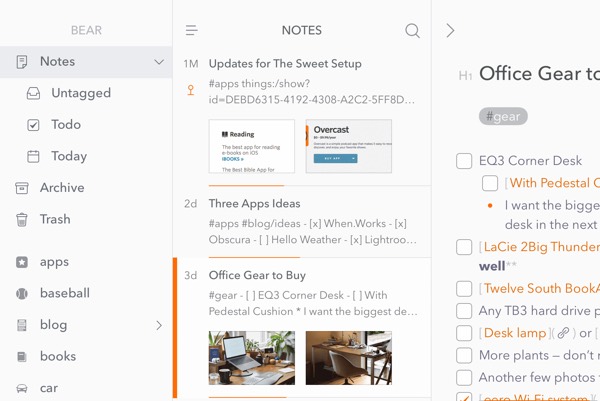Viewport: 600px width, 401px height.
Task: Click the Todo checkmark icon in sidebar
Action: (33, 125)
